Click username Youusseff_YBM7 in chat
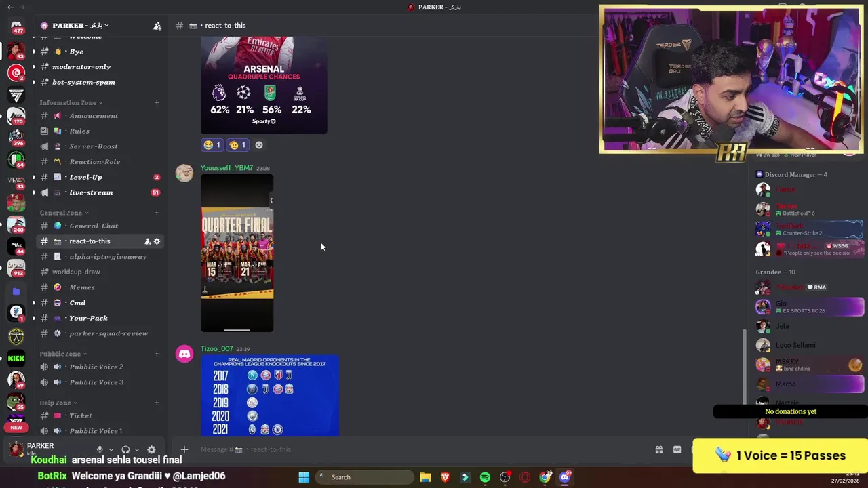This screenshot has height=488, width=868. [226, 168]
